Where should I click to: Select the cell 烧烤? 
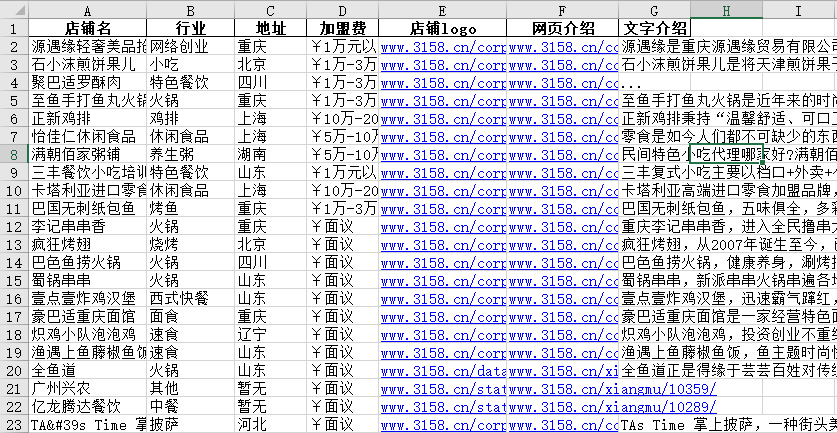coord(191,245)
